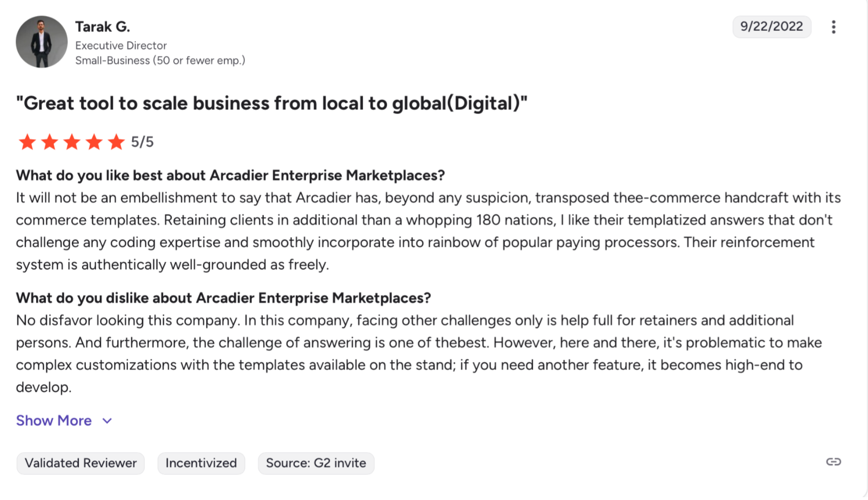Open Tarak G.'s profile photo
868x500 pixels.
pos(42,42)
